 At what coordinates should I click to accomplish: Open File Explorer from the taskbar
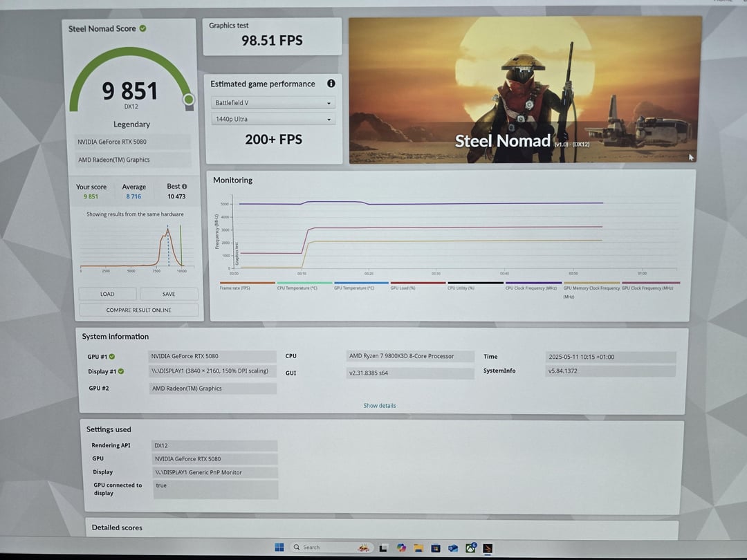click(x=418, y=548)
